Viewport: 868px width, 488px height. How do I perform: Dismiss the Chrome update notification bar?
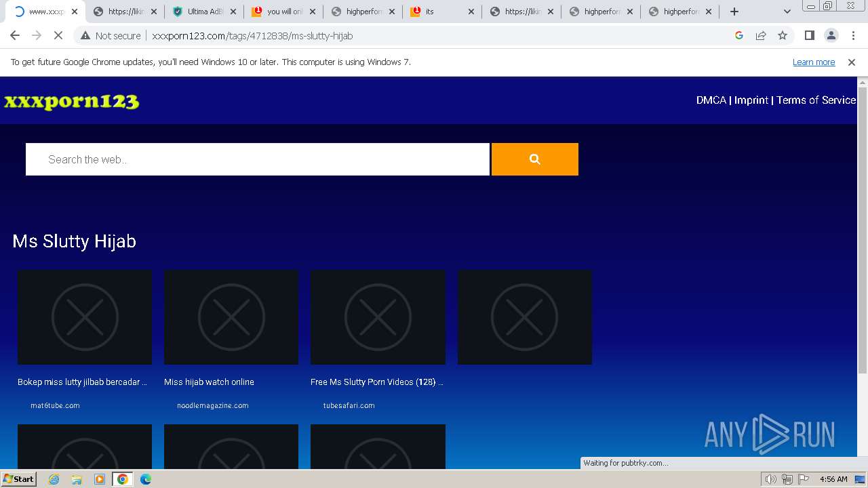(x=852, y=62)
